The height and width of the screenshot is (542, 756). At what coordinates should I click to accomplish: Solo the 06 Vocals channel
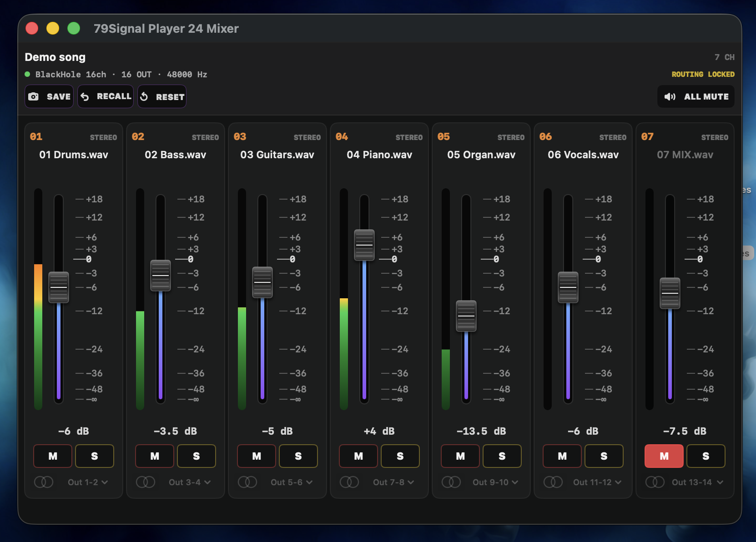pos(604,456)
